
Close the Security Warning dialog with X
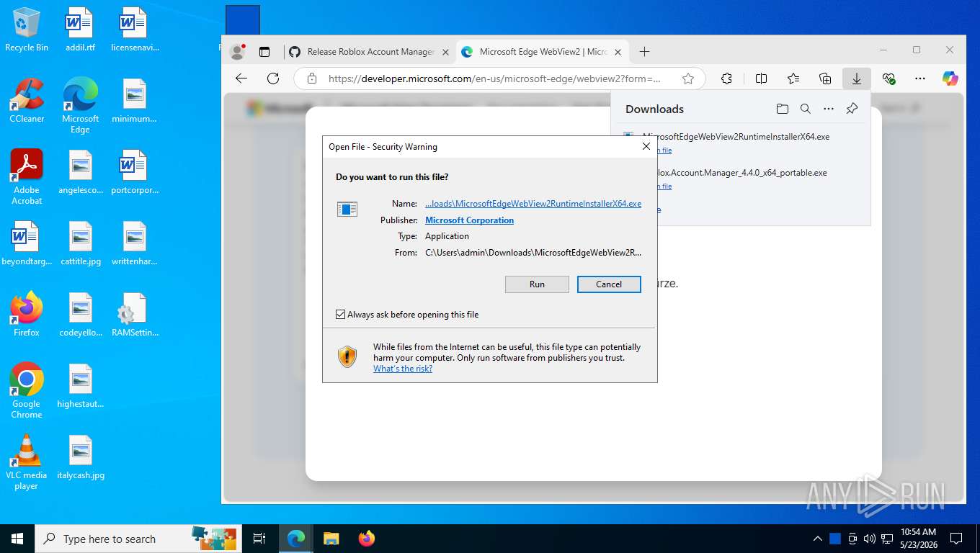[646, 146]
